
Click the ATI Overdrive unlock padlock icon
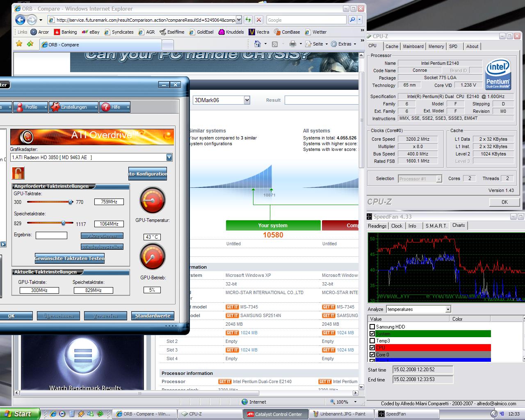pyautogui.click(x=18, y=173)
